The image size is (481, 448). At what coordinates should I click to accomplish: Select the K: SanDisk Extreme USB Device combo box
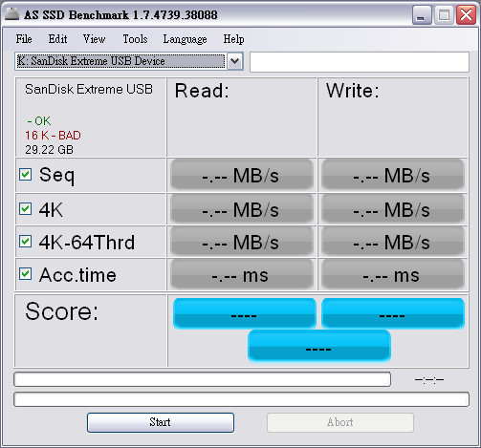129,61
